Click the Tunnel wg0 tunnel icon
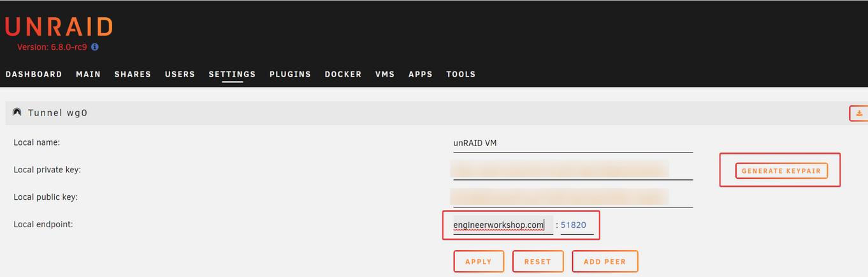Image resolution: width=868 pixels, height=277 pixels. tap(17, 112)
